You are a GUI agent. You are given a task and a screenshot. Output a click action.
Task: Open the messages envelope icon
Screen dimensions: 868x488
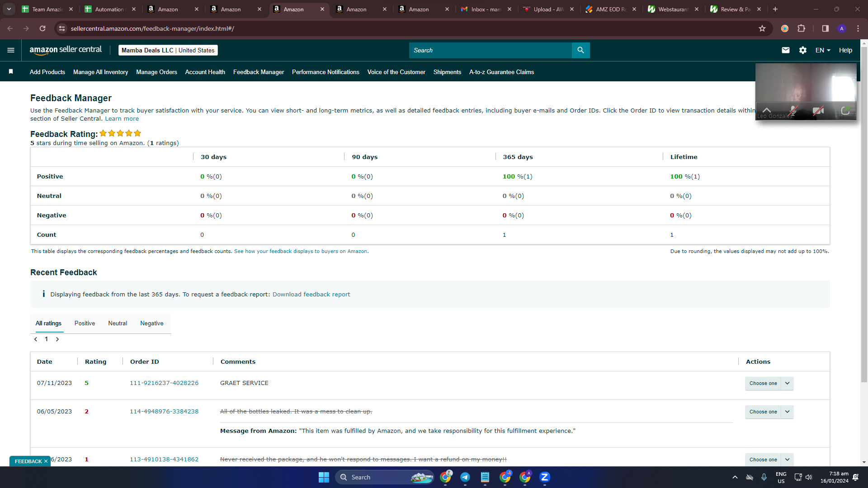(786, 50)
